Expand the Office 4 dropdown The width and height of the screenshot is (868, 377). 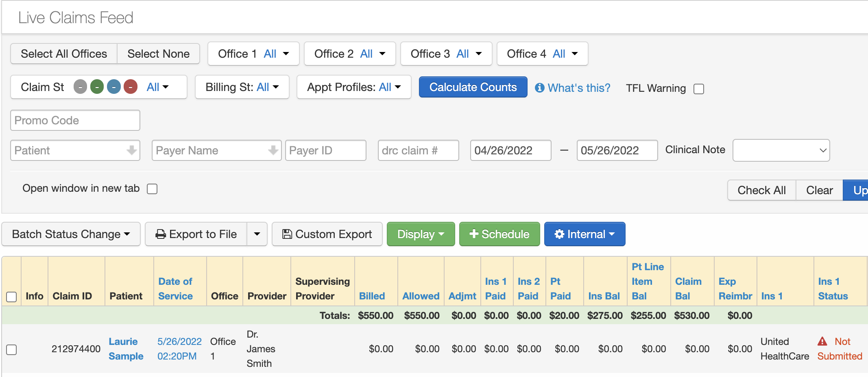(x=542, y=54)
